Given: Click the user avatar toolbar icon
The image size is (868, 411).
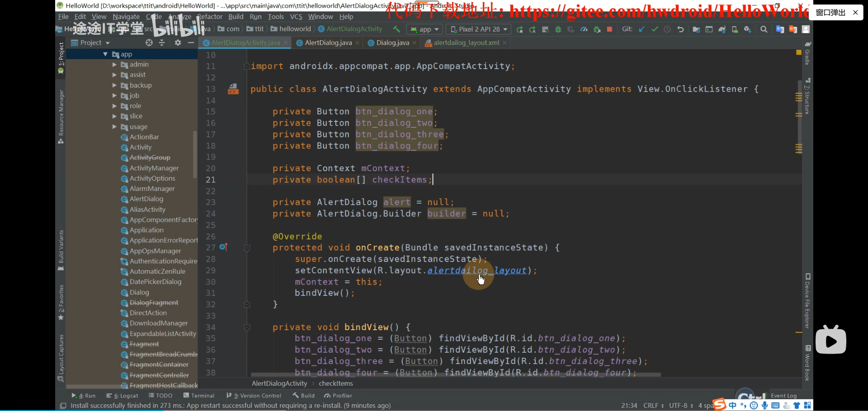Looking at the screenshot, I should point(806,29).
